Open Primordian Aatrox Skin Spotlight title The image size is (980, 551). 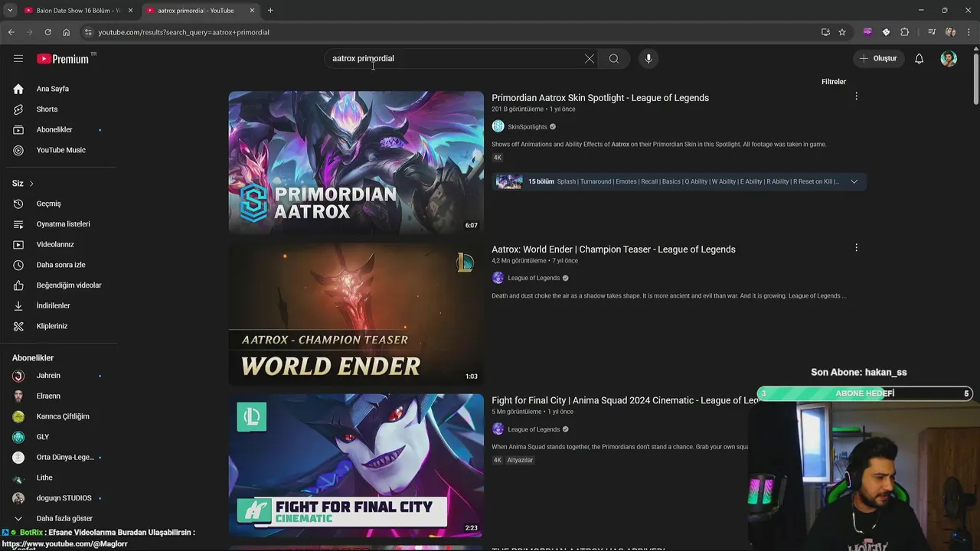coord(600,98)
